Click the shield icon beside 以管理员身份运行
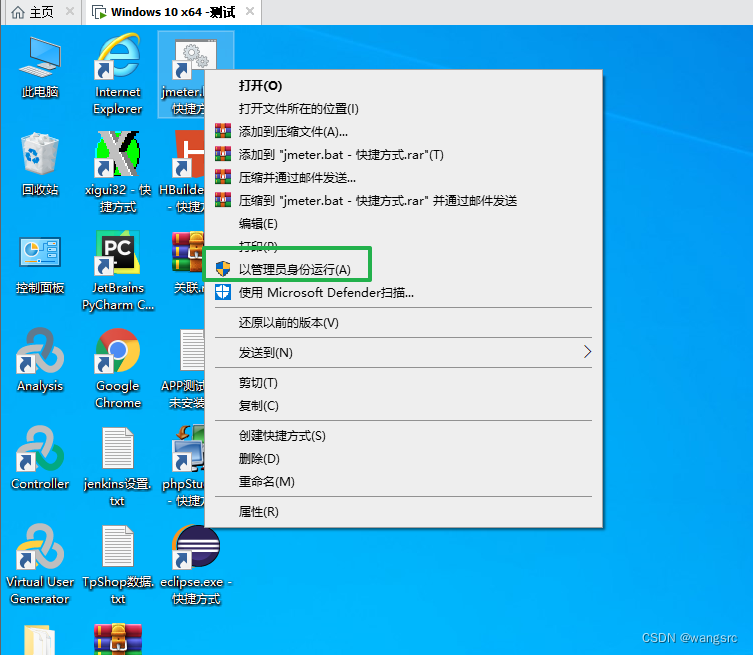This screenshot has width=753, height=655. click(x=223, y=269)
